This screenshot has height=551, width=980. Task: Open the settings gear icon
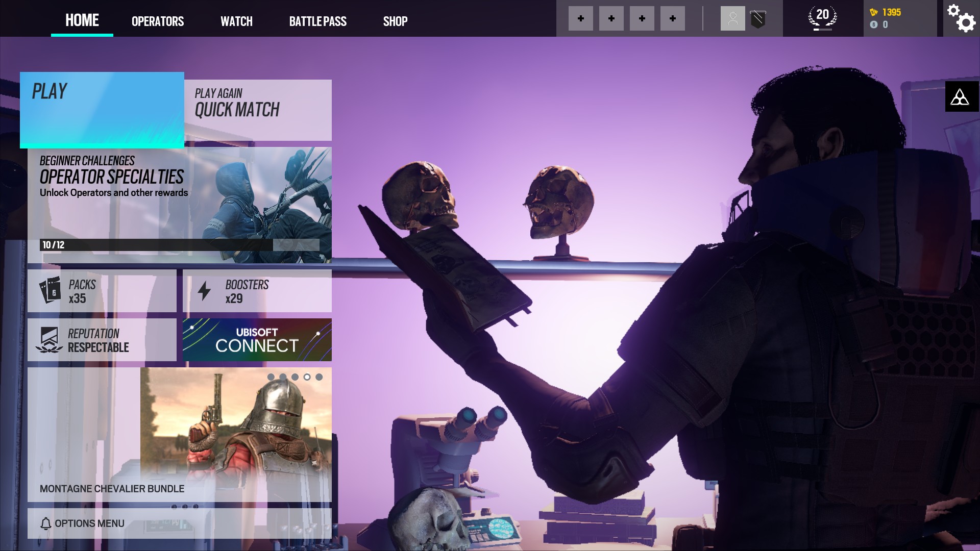962,18
